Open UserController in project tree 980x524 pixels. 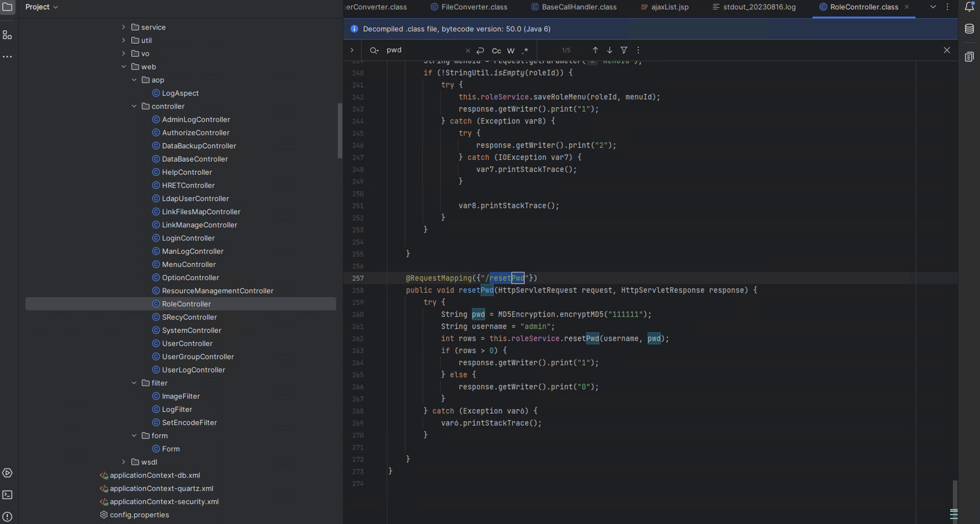tap(187, 343)
